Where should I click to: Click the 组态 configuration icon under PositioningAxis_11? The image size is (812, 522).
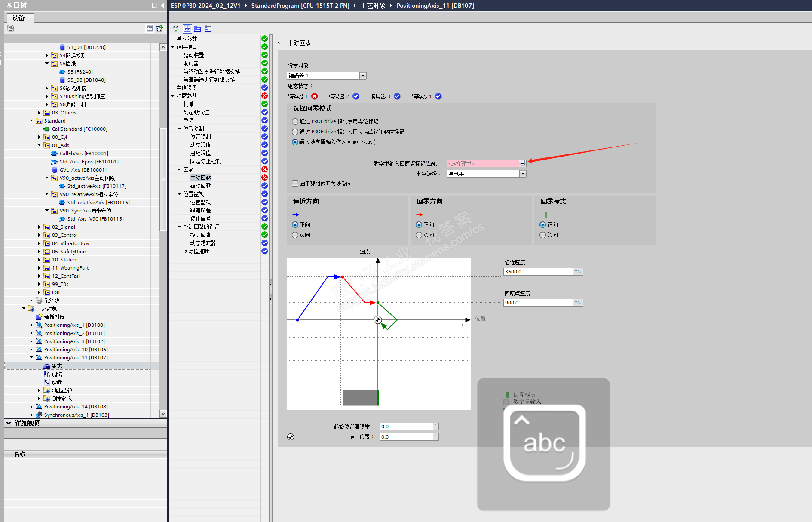coord(47,366)
